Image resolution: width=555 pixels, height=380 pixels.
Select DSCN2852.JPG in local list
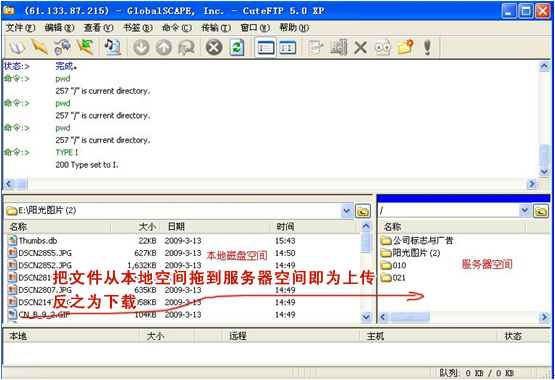(45, 266)
